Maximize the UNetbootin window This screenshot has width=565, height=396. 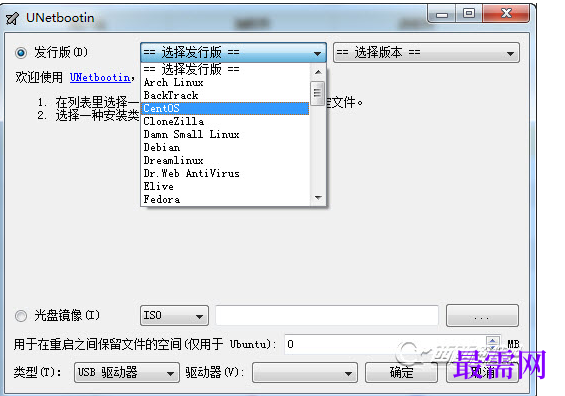(468, 14)
